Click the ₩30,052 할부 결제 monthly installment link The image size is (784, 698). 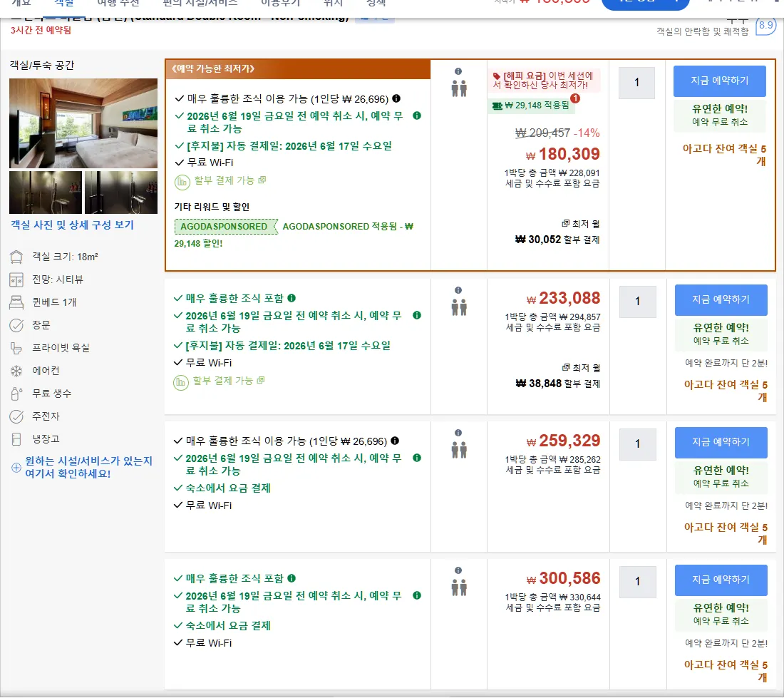pos(557,240)
